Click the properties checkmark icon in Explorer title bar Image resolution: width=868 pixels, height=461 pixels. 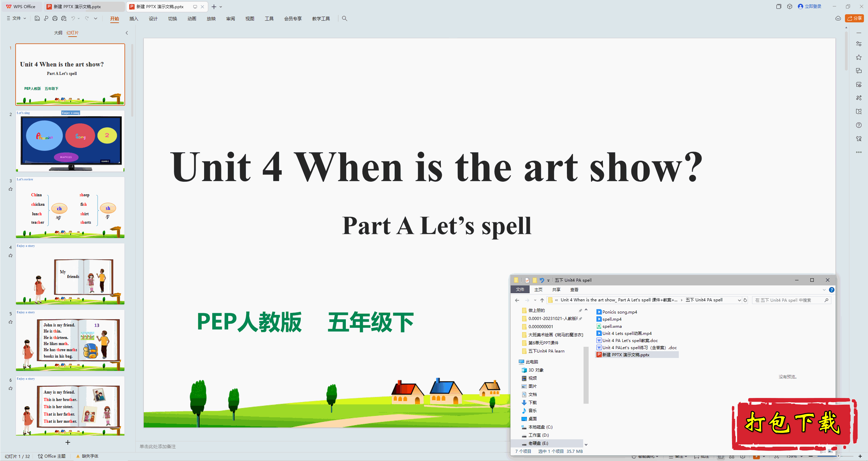[x=527, y=280]
